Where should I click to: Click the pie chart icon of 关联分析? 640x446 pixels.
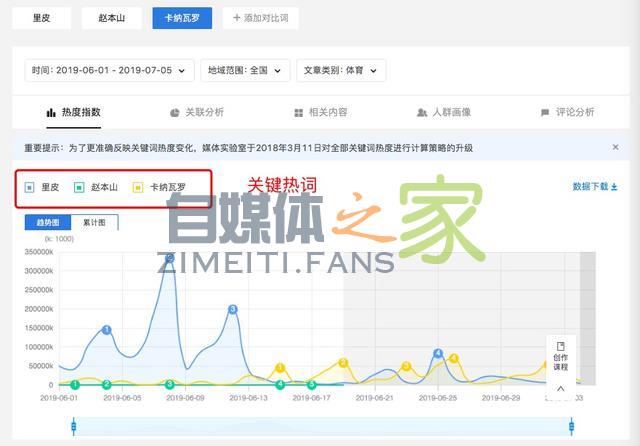tap(175, 113)
